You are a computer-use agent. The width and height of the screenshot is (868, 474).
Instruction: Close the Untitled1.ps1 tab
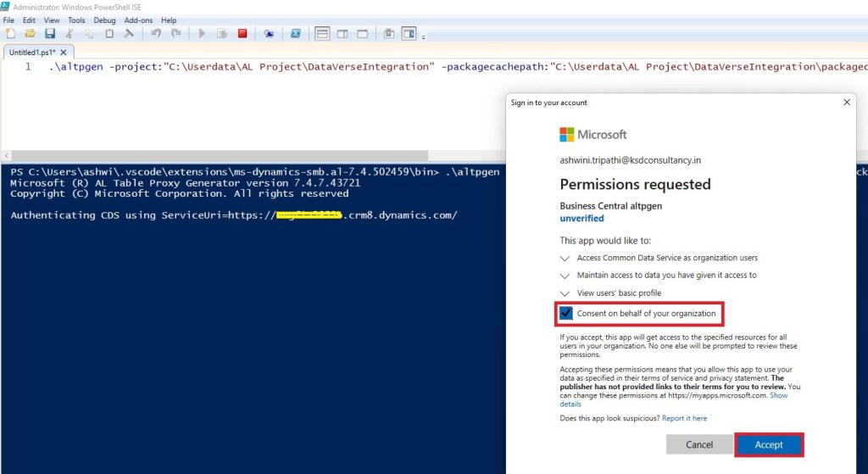[63, 53]
